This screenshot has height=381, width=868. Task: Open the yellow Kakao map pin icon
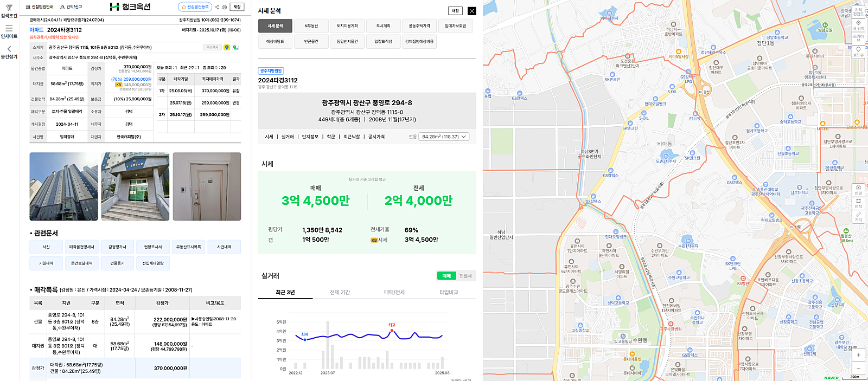coord(227,48)
